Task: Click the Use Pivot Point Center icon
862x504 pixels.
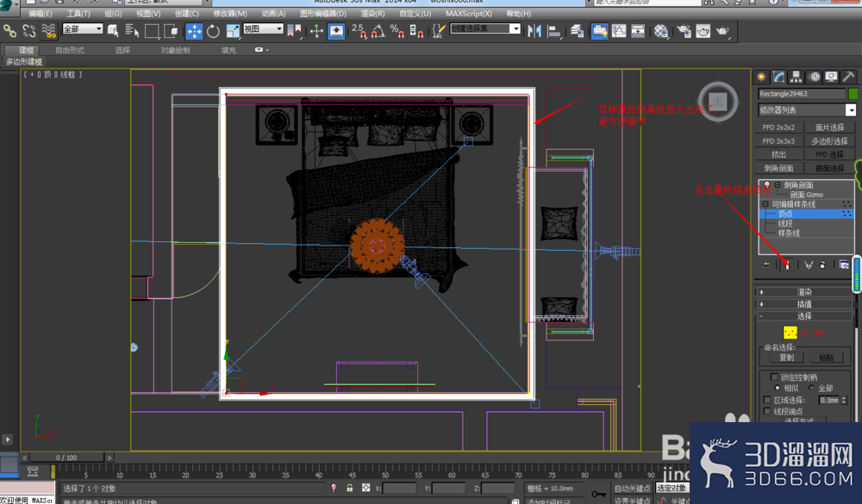Action: (x=294, y=31)
